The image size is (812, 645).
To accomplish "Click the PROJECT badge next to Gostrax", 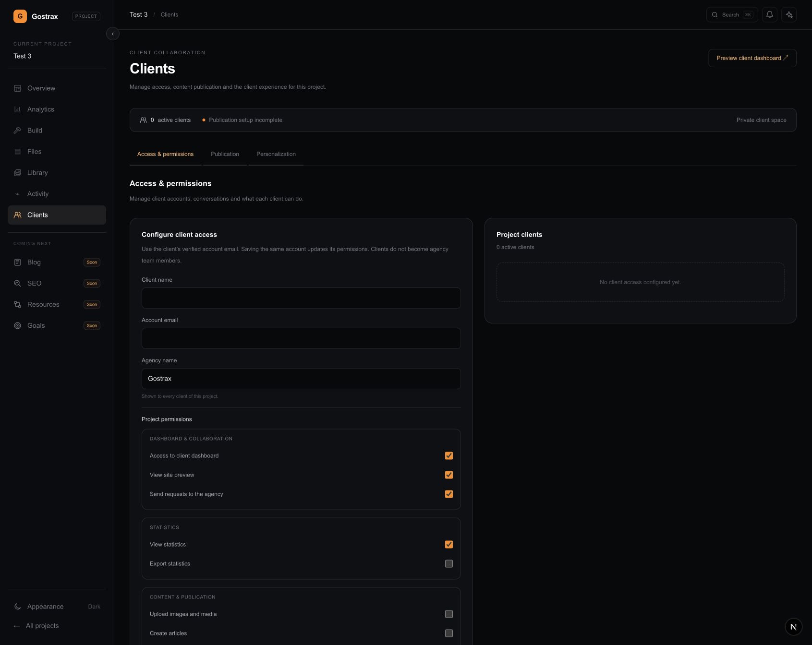I will point(86,16).
